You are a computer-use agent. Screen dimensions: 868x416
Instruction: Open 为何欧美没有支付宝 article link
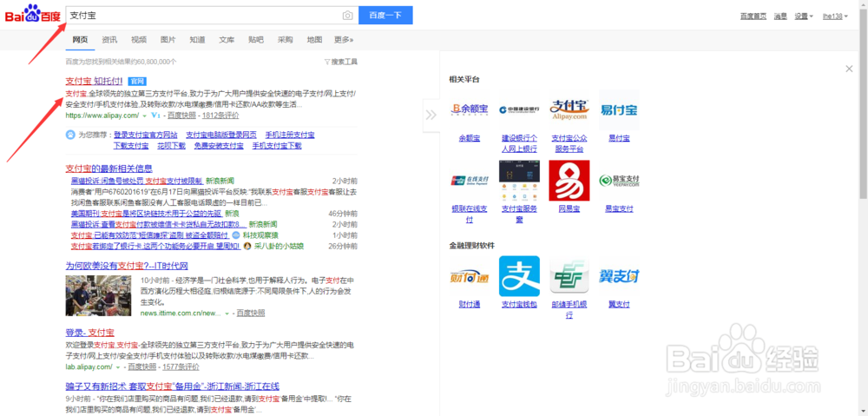pyautogui.click(x=127, y=266)
